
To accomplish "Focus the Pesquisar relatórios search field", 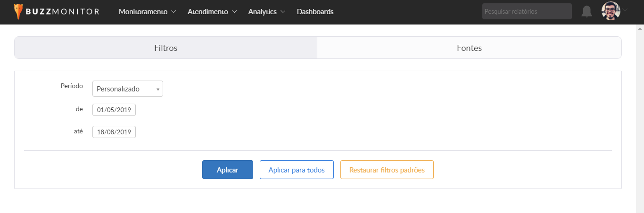I will tap(526, 12).
